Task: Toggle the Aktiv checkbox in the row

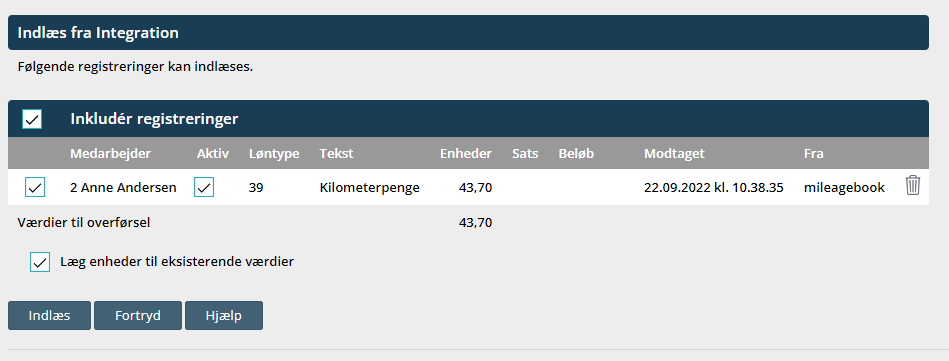Action: pos(204,188)
